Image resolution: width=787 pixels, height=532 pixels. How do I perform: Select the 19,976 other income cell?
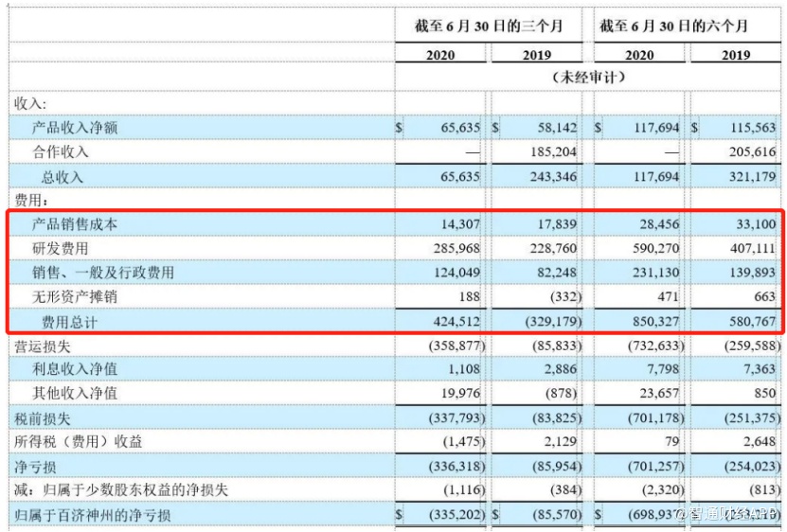point(457,393)
